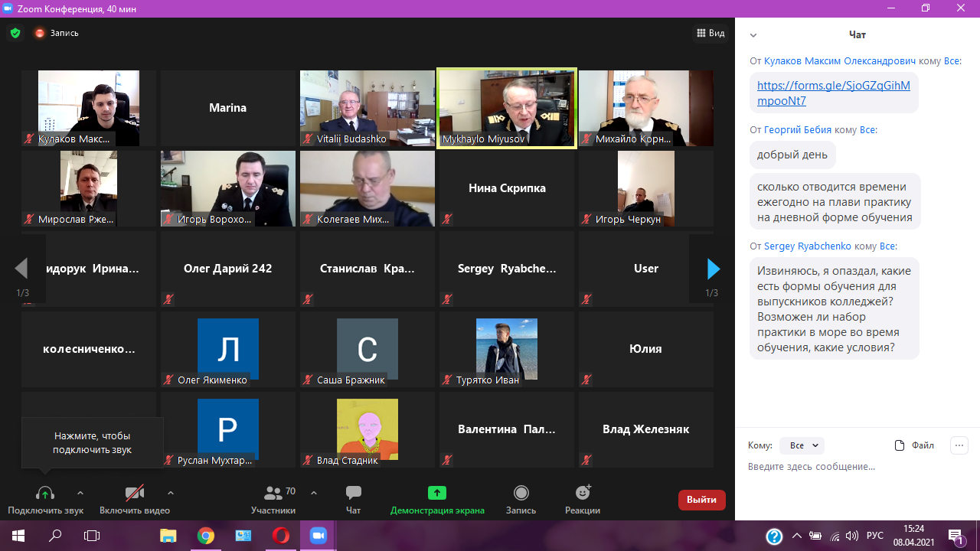Select Влад Стадник participant tile

(x=367, y=429)
